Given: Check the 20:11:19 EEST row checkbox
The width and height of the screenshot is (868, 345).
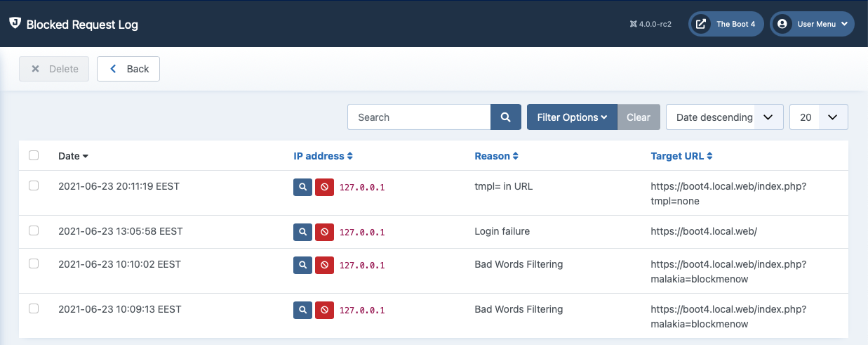Looking at the screenshot, I should coord(34,185).
